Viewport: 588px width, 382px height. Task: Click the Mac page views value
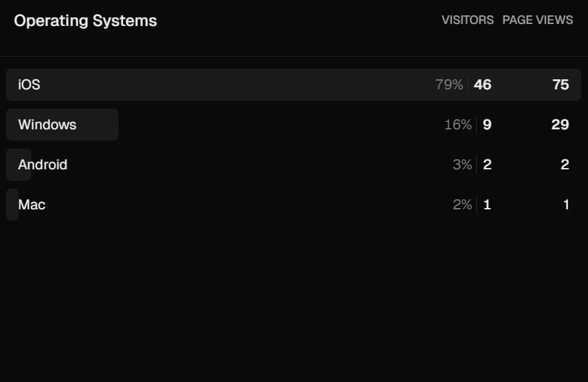click(x=566, y=205)
